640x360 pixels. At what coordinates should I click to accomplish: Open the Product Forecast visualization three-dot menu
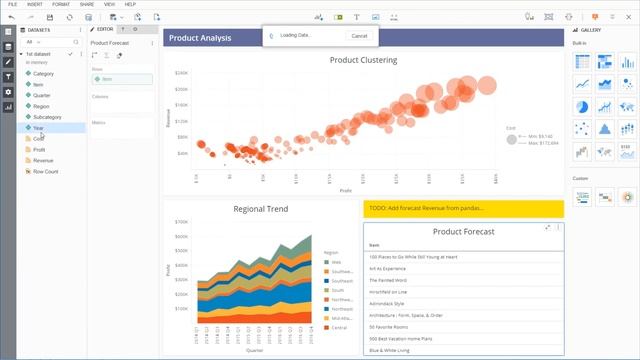tap(558, 227)
